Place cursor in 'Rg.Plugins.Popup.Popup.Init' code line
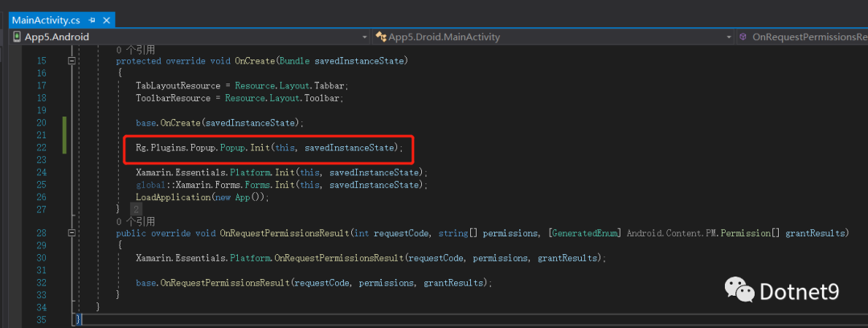The image size is (868, 328). click(x=269, y=148)
